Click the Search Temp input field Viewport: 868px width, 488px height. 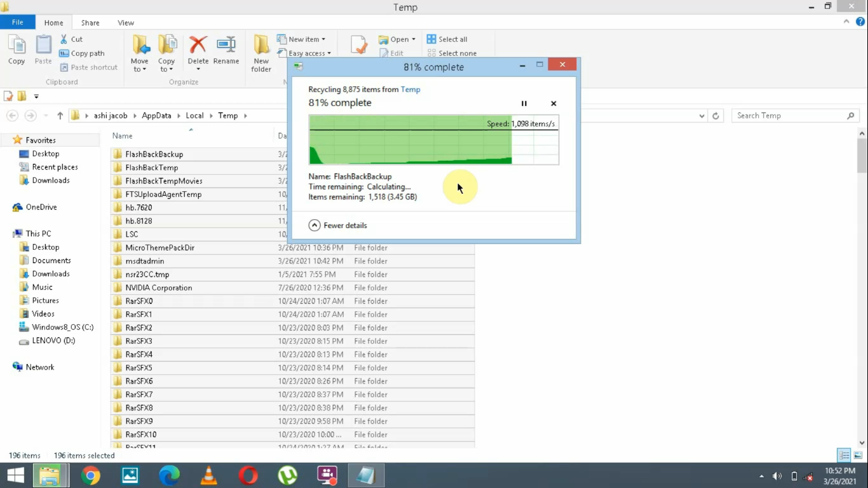(788, 115)
